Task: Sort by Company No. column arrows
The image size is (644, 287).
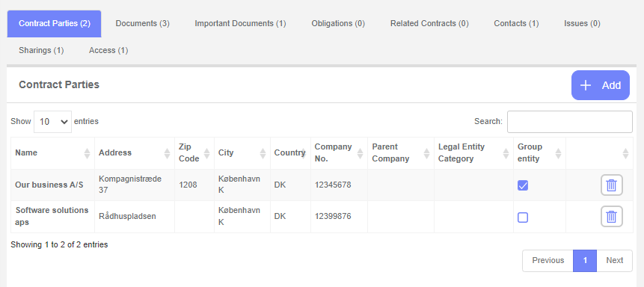Action: (x=361, y=153)
